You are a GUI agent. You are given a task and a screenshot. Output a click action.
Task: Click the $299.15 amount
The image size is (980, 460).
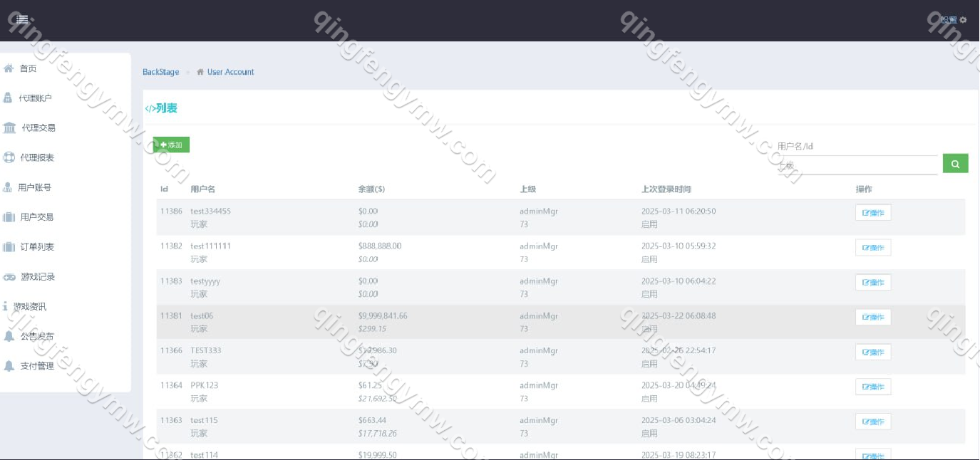372,329
